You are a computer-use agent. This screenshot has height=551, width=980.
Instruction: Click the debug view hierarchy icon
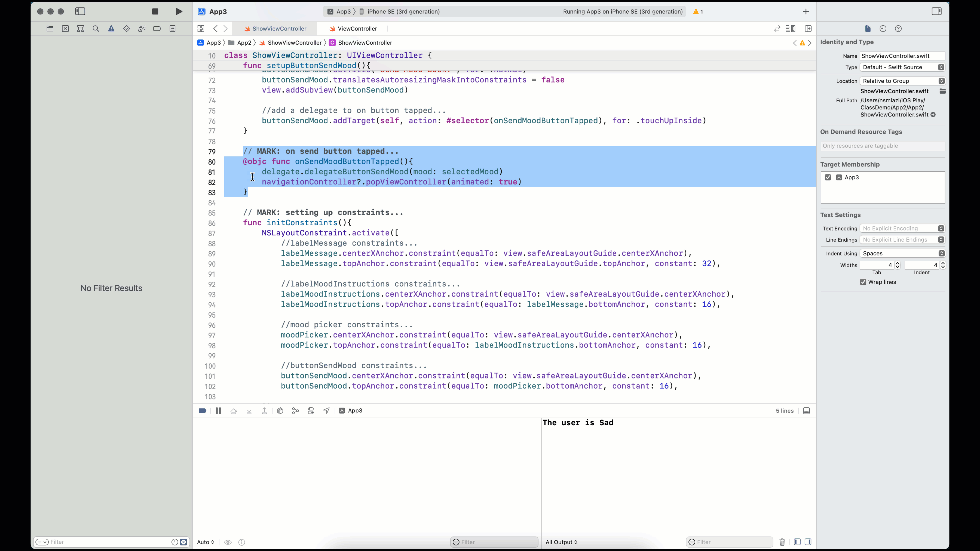tap(280, 411)
